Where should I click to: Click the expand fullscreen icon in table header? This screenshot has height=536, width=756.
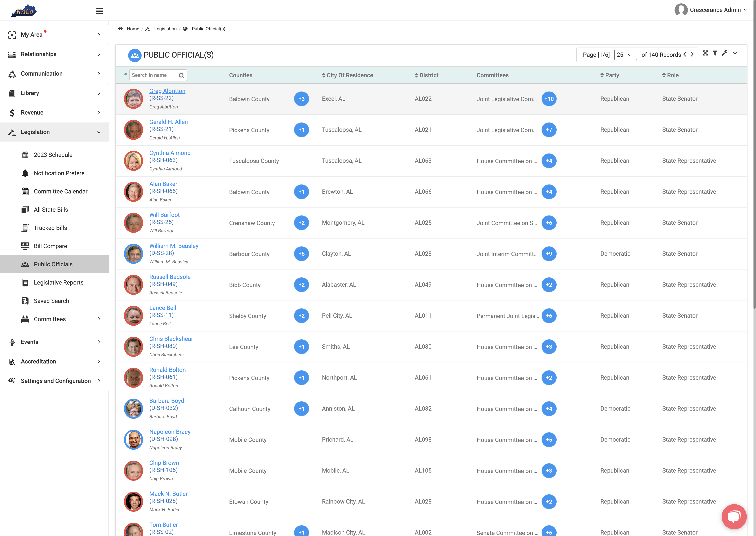[x=705, y=53]
